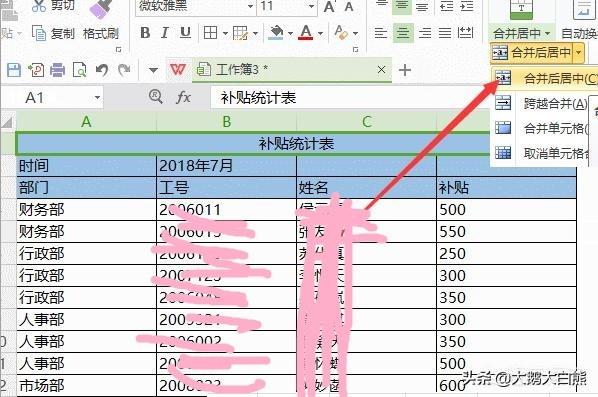Click the borders icon

coord(210,33)
